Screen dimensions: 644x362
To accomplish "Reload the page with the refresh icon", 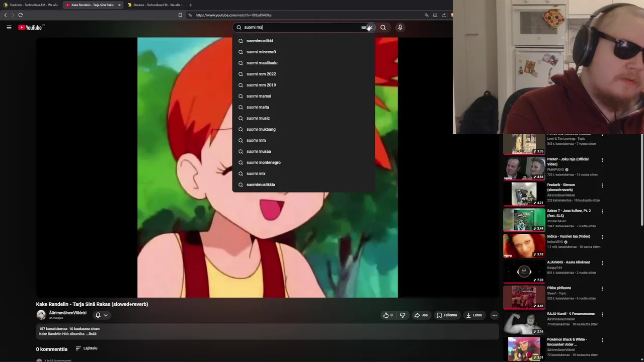I will click(21, 15).
